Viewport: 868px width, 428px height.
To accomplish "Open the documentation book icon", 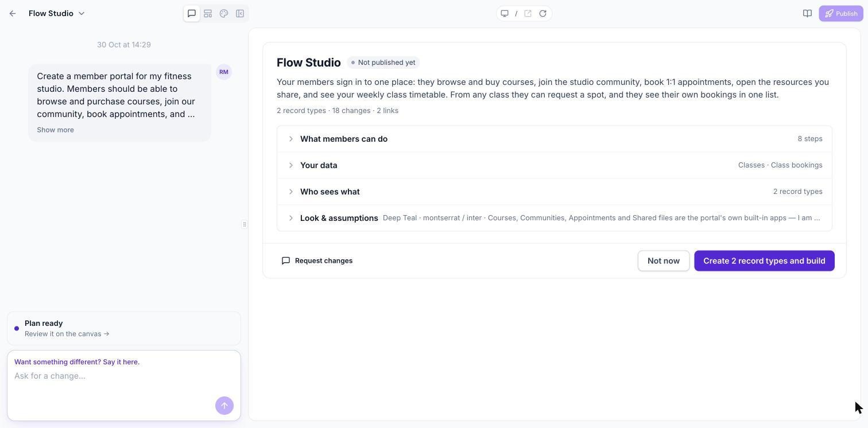I will [807, 13].
